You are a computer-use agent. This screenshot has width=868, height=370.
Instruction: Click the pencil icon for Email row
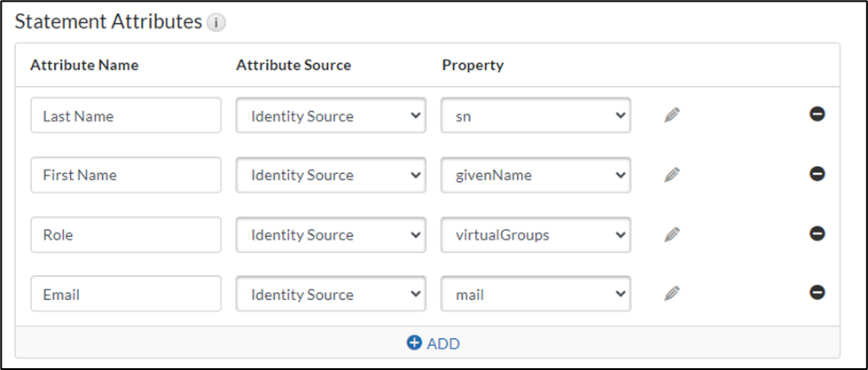tap(672, 293)
